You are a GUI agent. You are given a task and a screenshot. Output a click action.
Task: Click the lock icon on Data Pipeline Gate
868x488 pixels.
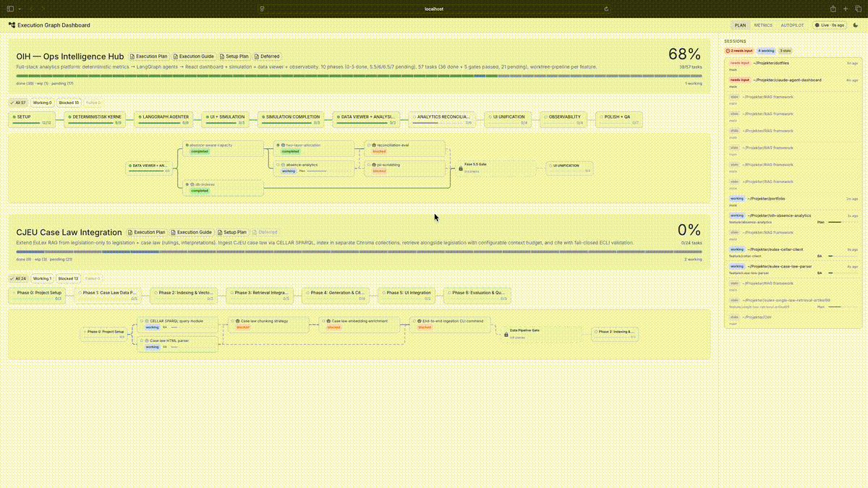point(506,335)
